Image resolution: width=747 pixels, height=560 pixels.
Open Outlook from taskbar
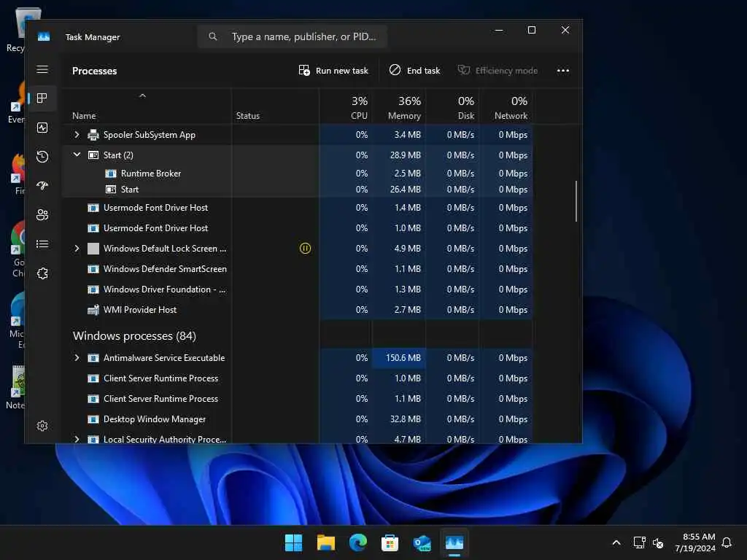pos(422,542)
